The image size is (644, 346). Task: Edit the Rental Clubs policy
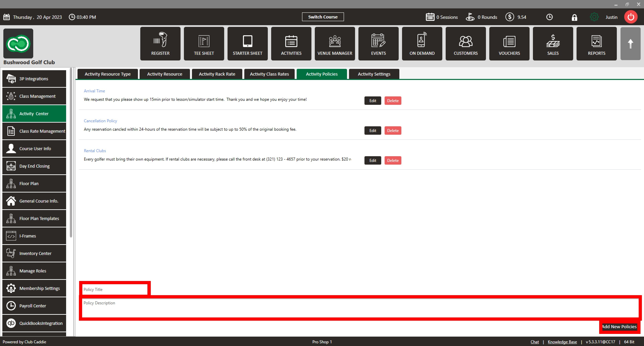click(x=373, y=160)
